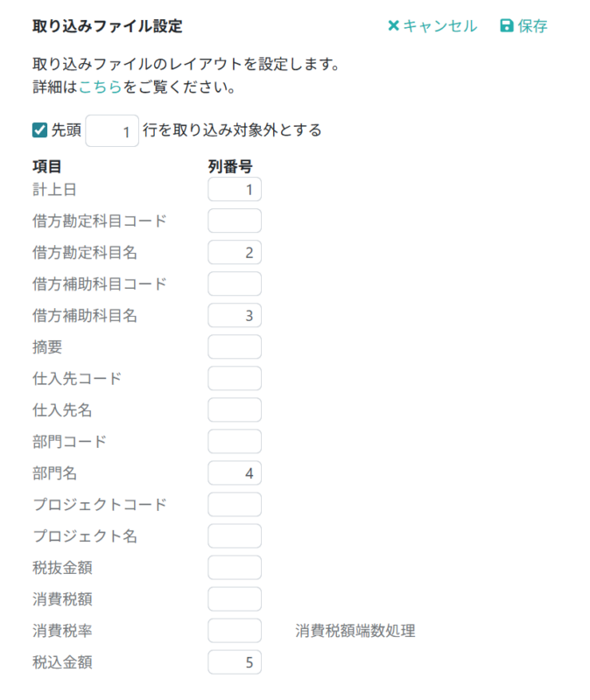Screen dimensions: 590x700
Task: Select the 税込金額 column field showing 5
Action: [x=234, y=662]
